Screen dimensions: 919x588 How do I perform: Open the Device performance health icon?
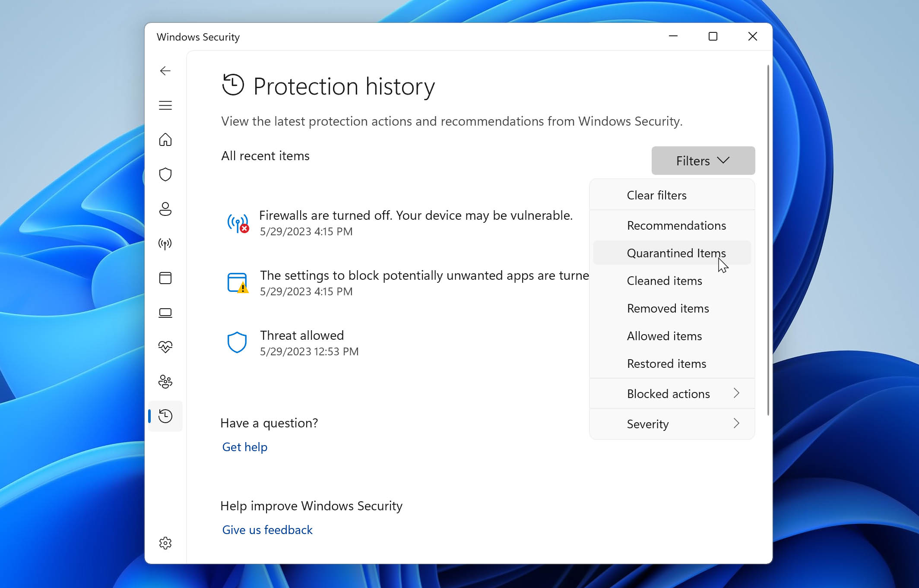coord(165,347)
